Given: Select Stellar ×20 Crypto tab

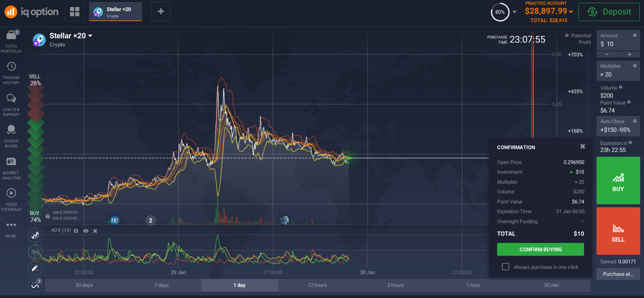Looking at the screenshot, I should (x=115, y=12).
